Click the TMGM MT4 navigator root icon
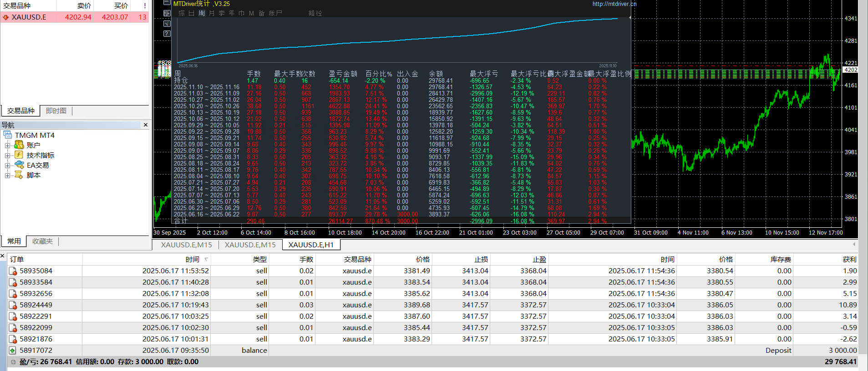The image size is (868, 371). tap(8, 135)
